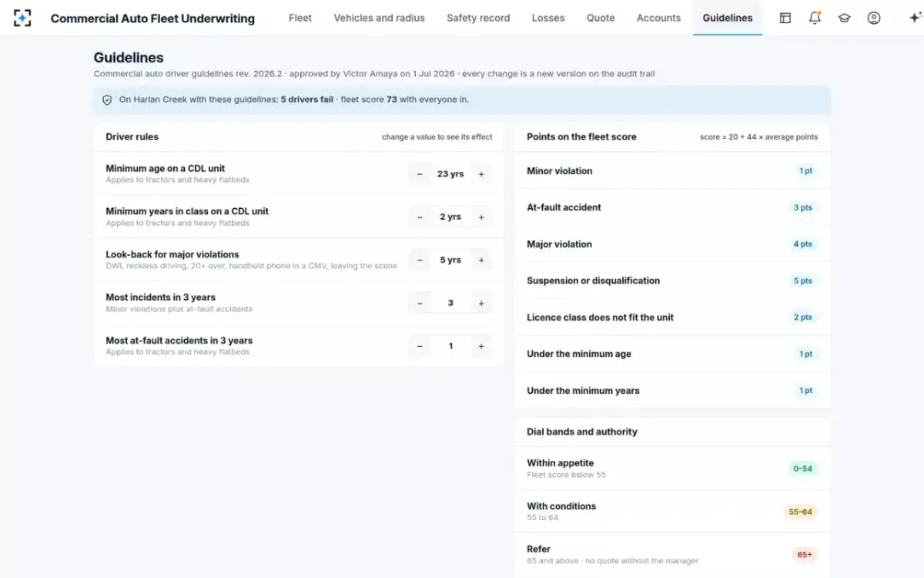Click the app logo icon

tap(22, 18)
